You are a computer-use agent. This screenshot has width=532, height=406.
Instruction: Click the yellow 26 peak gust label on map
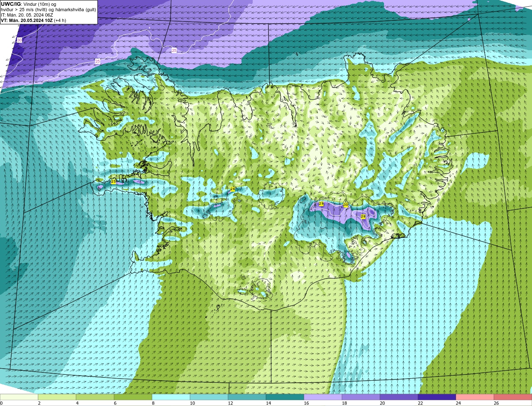coord(233,189)
